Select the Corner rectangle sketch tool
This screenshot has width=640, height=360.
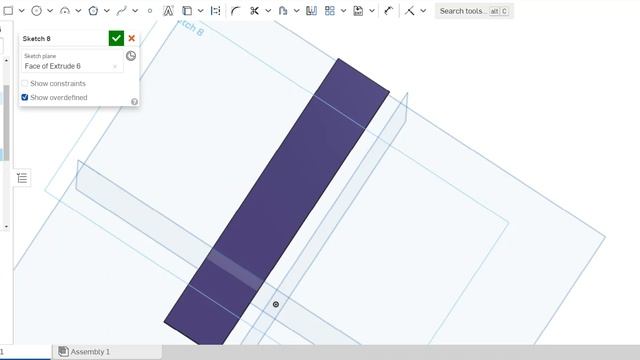8,11
